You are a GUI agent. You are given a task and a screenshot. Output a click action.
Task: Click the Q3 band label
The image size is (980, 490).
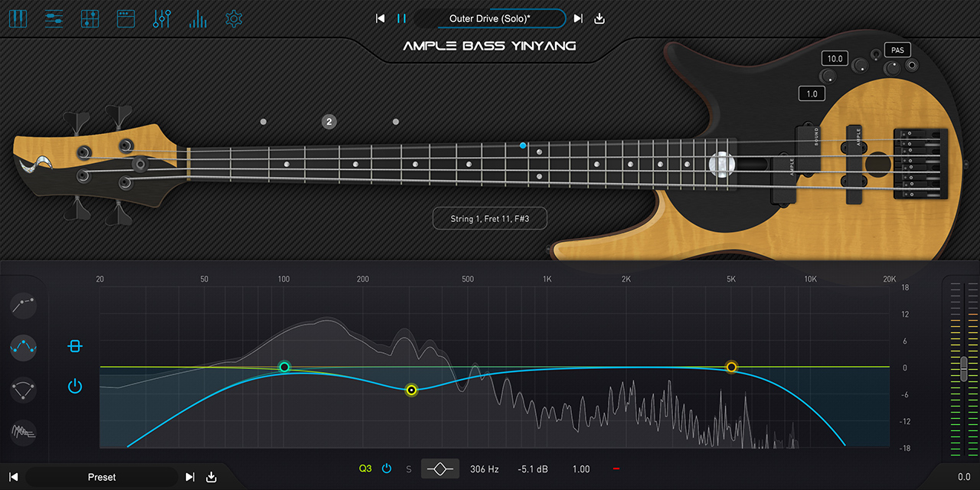tap(365, 469)
